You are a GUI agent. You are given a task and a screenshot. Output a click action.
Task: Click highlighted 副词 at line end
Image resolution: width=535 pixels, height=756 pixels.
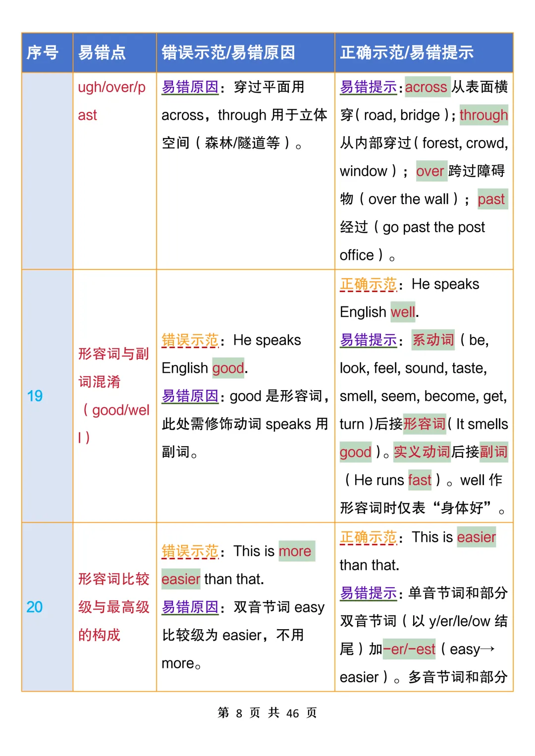494,452
